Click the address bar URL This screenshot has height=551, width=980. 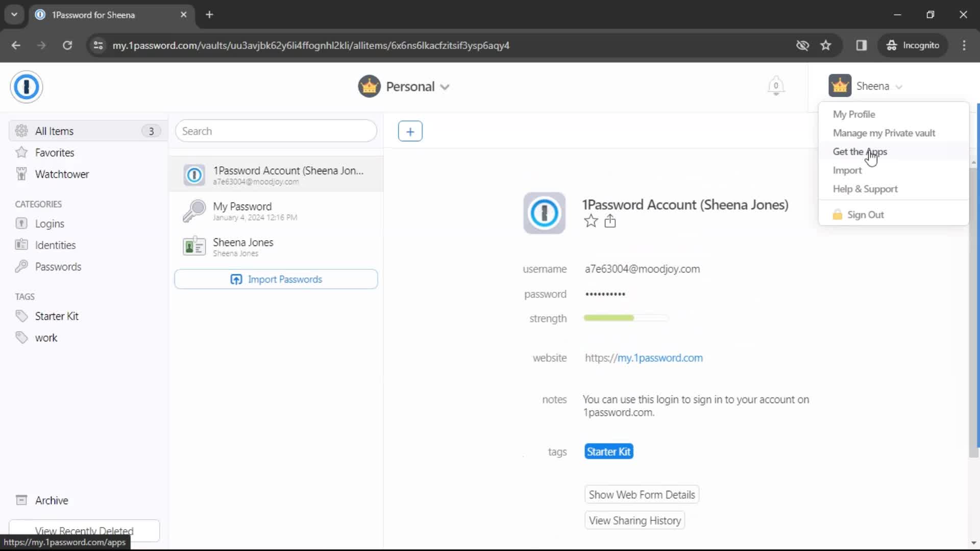point(311,45)
